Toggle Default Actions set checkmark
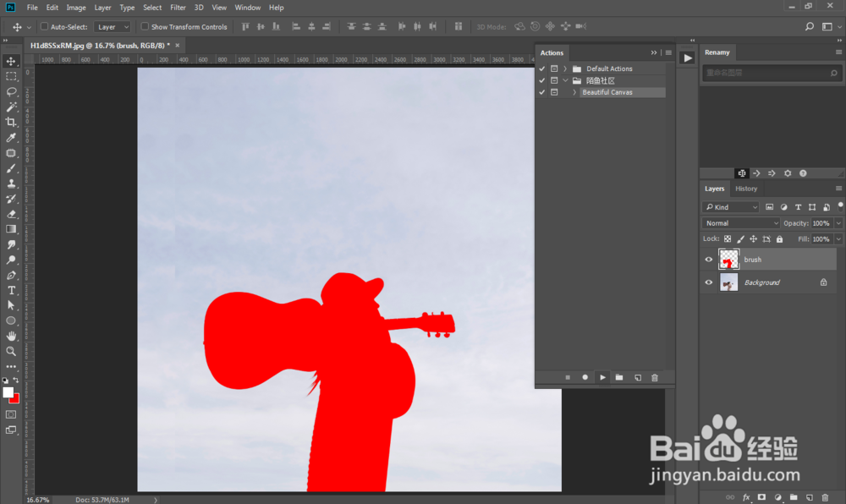Image resolution: width=846 pixels, height=504 pixels. click(x=541, y=68)
